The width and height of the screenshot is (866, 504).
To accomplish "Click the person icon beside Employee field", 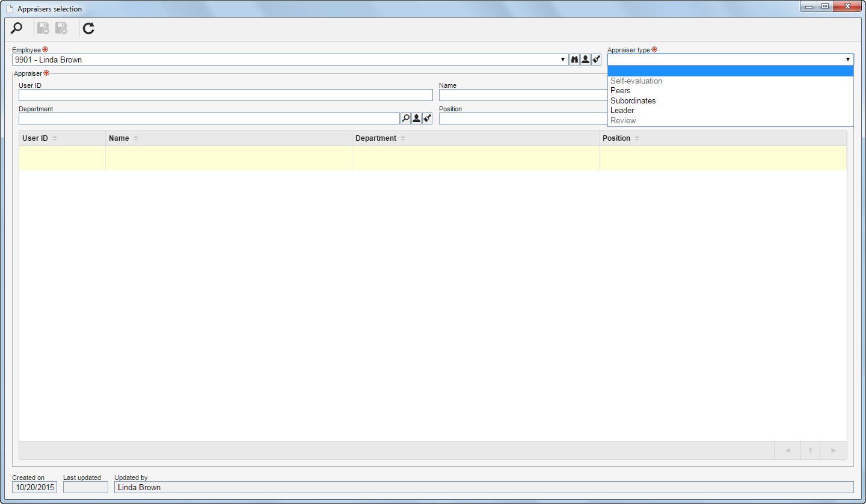I will point(585,60).
